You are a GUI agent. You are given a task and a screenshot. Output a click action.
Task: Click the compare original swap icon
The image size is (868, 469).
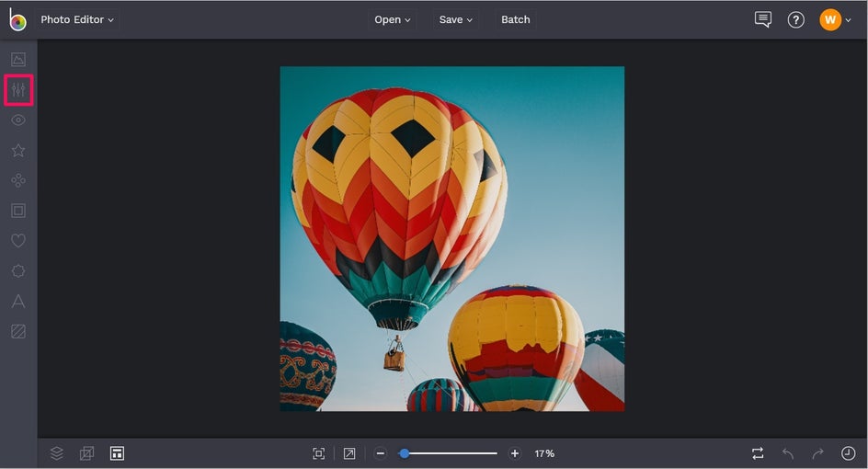(758, 453)
